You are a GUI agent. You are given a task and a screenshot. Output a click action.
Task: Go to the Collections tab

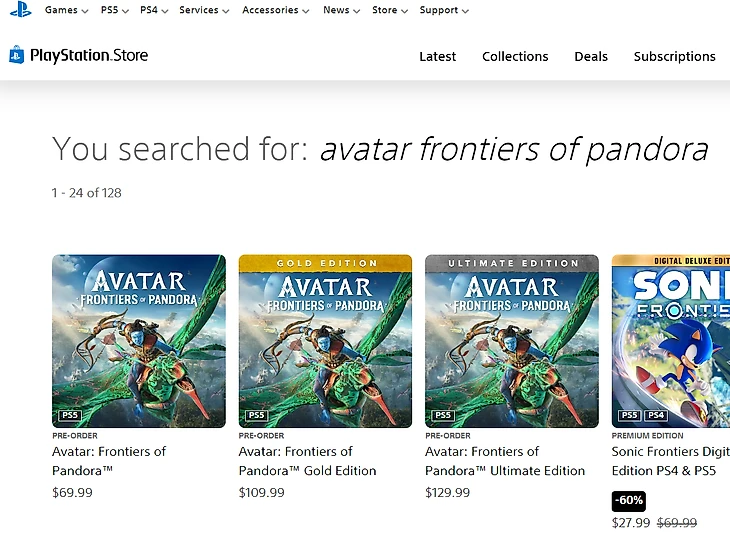[x=515, y=57]
